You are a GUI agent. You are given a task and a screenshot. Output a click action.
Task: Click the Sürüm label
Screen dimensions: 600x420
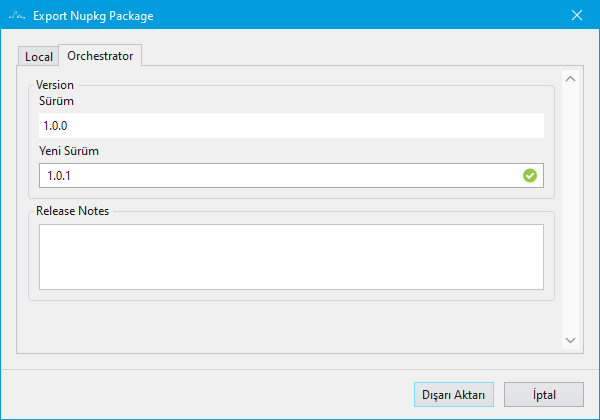(57, 101)
